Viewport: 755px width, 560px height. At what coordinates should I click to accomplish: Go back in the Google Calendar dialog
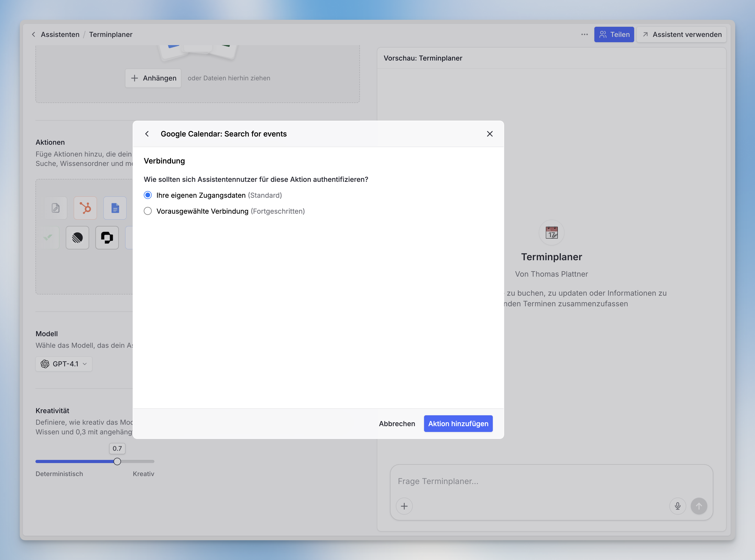coord(147,134)
